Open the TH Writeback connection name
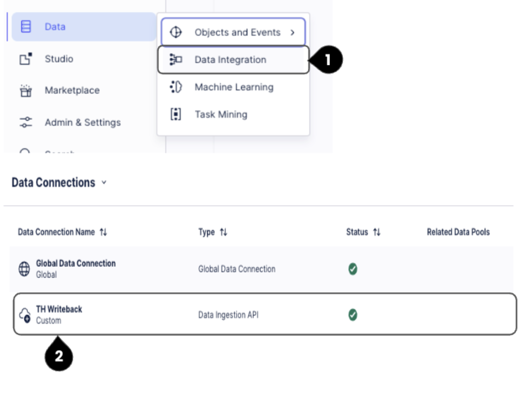Screen dimensions: 532x401 pos(59,309)
